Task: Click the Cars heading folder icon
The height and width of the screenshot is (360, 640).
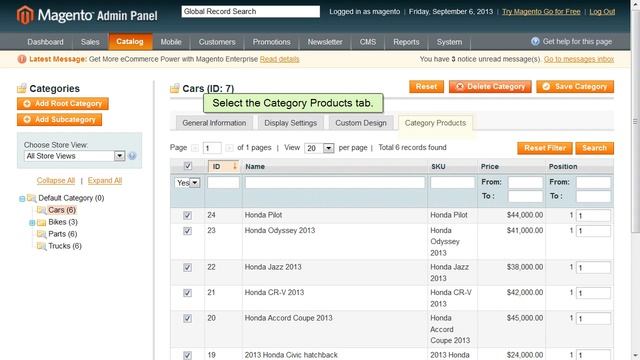Action: click(175, 88)
